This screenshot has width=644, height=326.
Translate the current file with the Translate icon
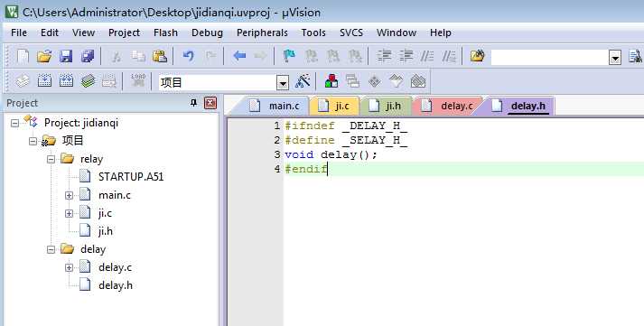point(23,80)
